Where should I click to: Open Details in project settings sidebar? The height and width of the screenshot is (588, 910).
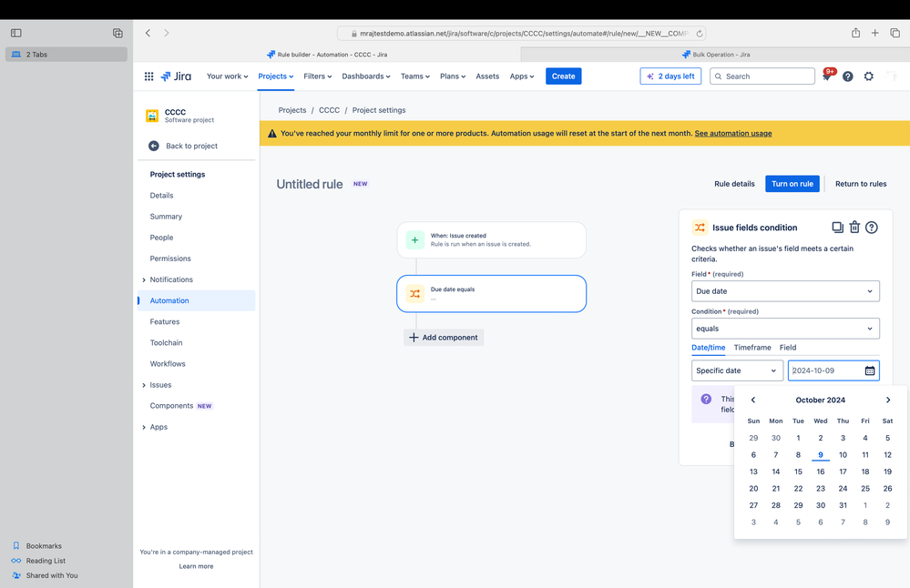coord(161,196)
